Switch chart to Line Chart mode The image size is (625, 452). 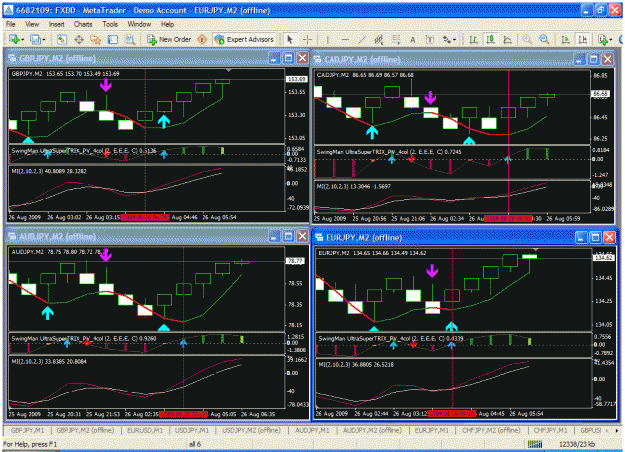click(507, 39)
